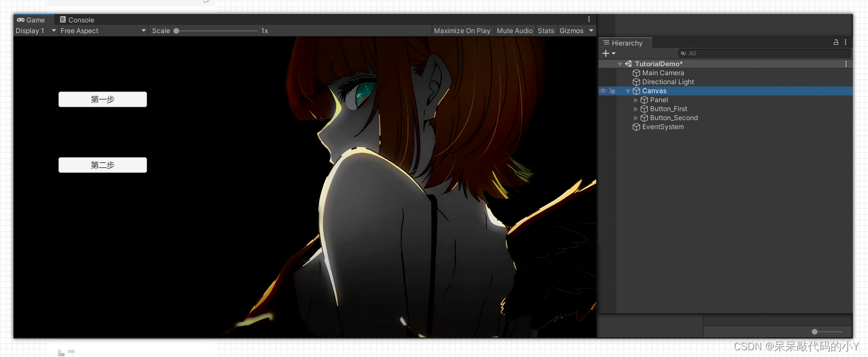Viewport: 868px width, 357px height.
Task: Click the 1x scale value label
Action: tap(264, 31)
